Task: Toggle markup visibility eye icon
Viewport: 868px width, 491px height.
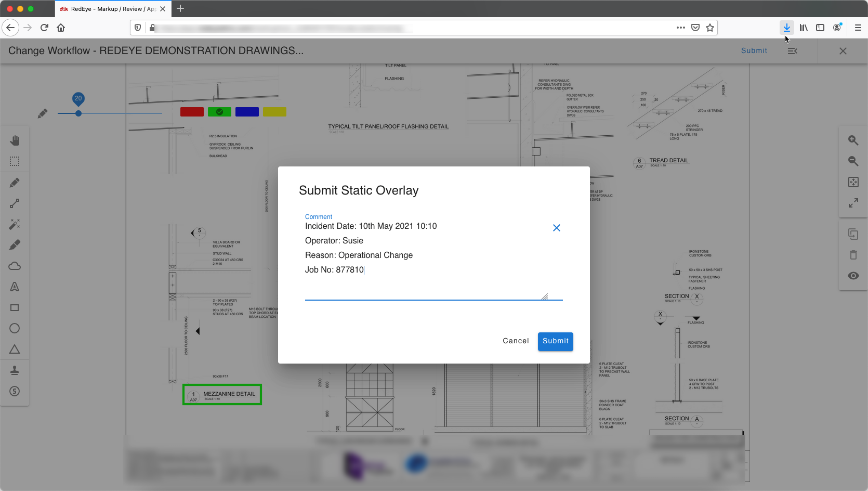Action: [853, 276]
